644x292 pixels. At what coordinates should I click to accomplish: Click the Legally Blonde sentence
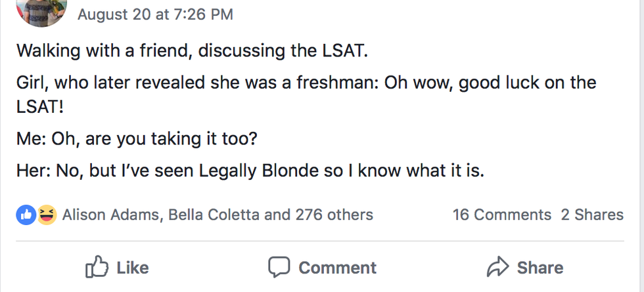click(x=250, y=172)
